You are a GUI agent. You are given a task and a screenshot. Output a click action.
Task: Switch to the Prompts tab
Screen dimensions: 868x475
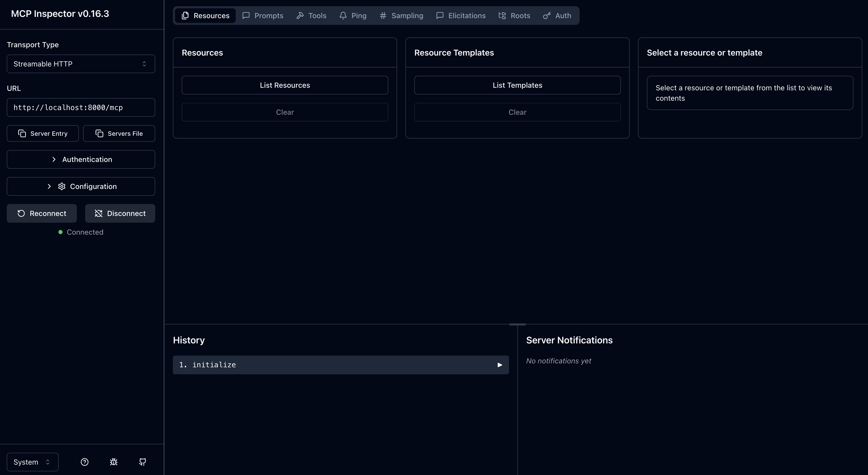[263, 16]
